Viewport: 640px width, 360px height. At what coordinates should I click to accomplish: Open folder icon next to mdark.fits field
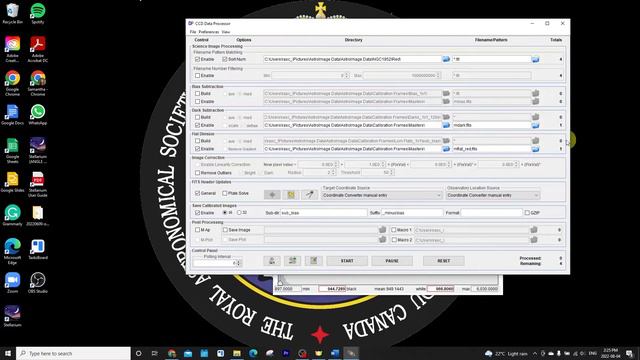click(x=535, y=125)
